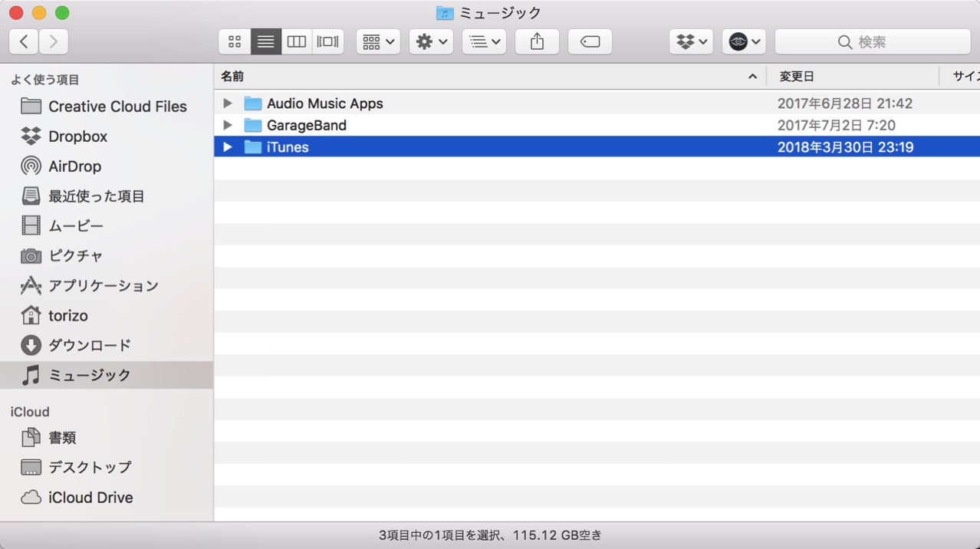
Task: Click the iTunes folder name
Action: tap(288, 147)
